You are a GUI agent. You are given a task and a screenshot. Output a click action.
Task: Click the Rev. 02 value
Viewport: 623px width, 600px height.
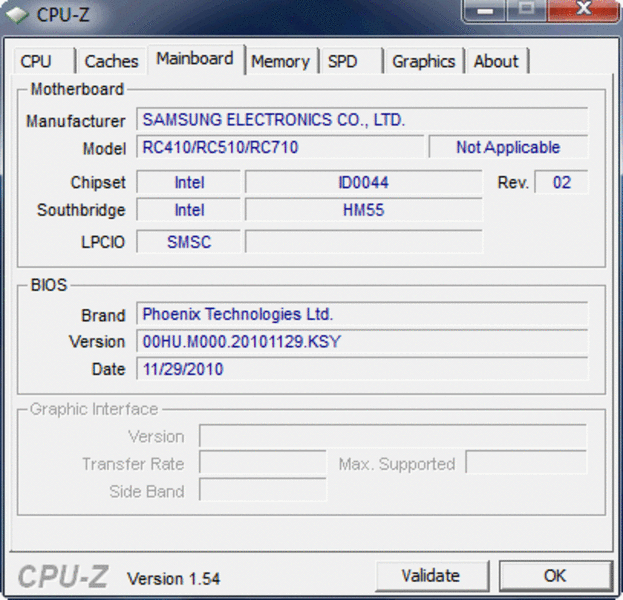coord(561,182)
